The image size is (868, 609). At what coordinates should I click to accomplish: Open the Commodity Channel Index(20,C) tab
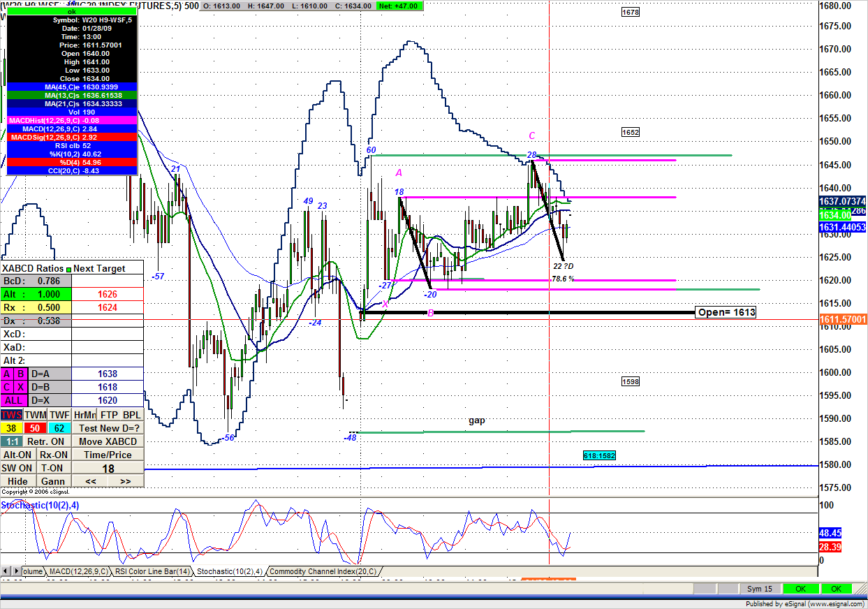coord(323,571)
